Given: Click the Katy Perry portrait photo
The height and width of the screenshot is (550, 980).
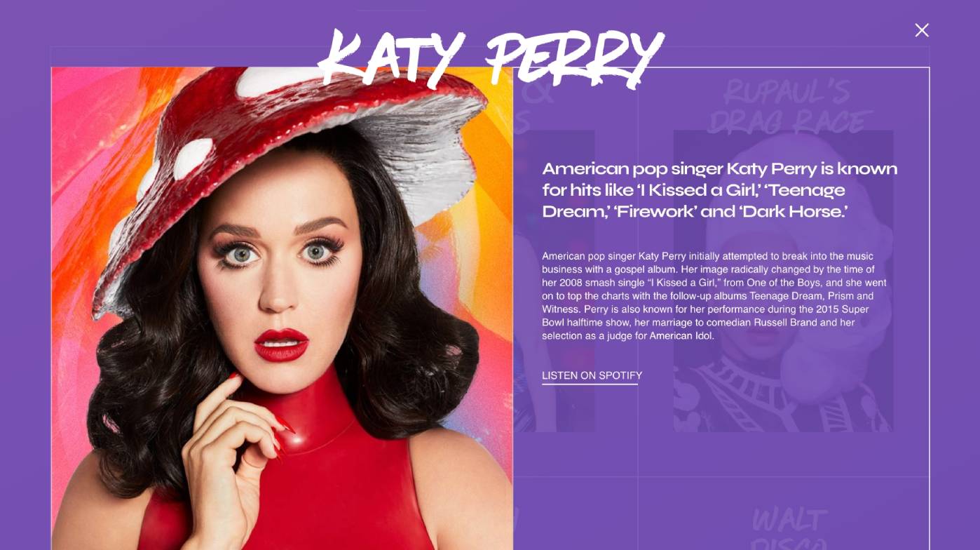Looking at the screenshot, I should (x=282, y=309).
